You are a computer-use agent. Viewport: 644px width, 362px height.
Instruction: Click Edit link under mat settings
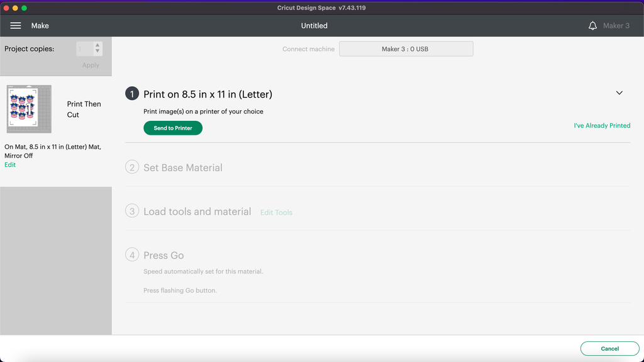[x=10, y=165]
